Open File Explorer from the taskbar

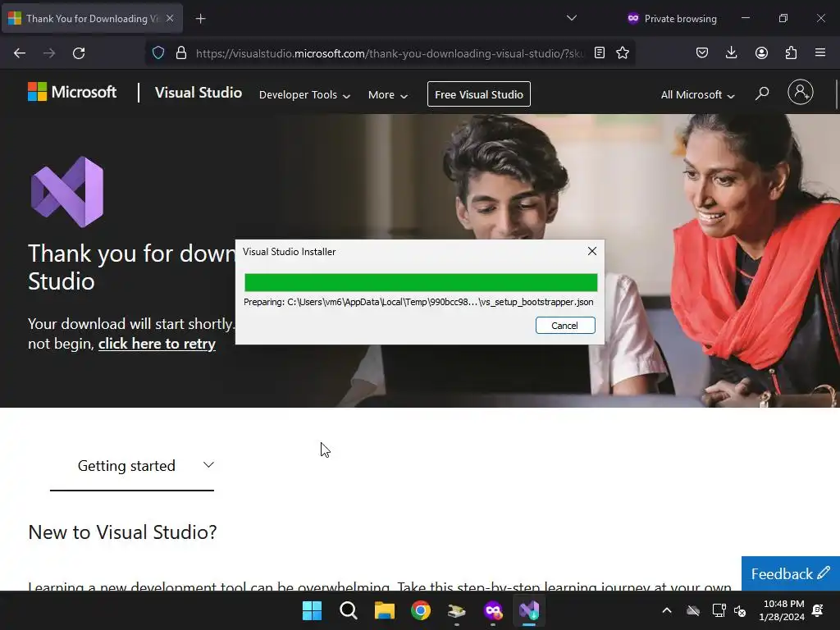(x=384, y=610)
